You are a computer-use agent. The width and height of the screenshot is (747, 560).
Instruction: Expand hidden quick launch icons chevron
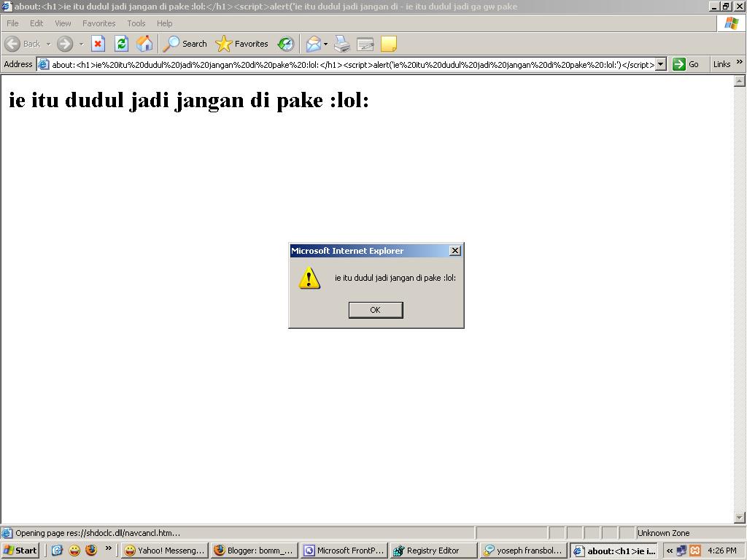pyautogui.click(x=108, y=548)
